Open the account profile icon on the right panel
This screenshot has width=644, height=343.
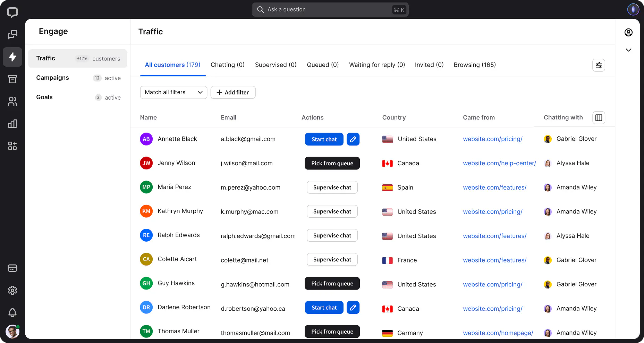click(x=628, y=32)
